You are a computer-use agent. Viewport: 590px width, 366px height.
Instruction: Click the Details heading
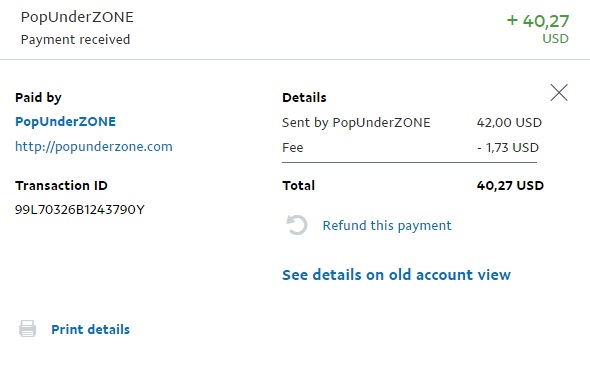coord(304,97)
